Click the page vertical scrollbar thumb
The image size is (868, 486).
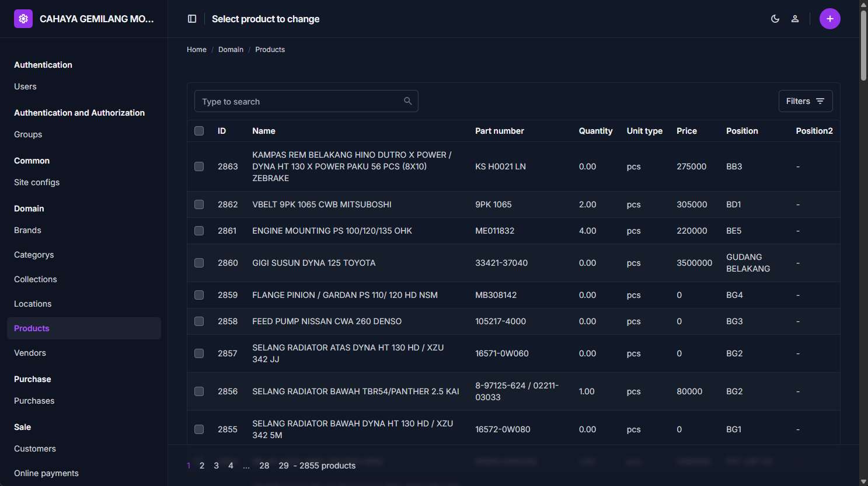863,44
